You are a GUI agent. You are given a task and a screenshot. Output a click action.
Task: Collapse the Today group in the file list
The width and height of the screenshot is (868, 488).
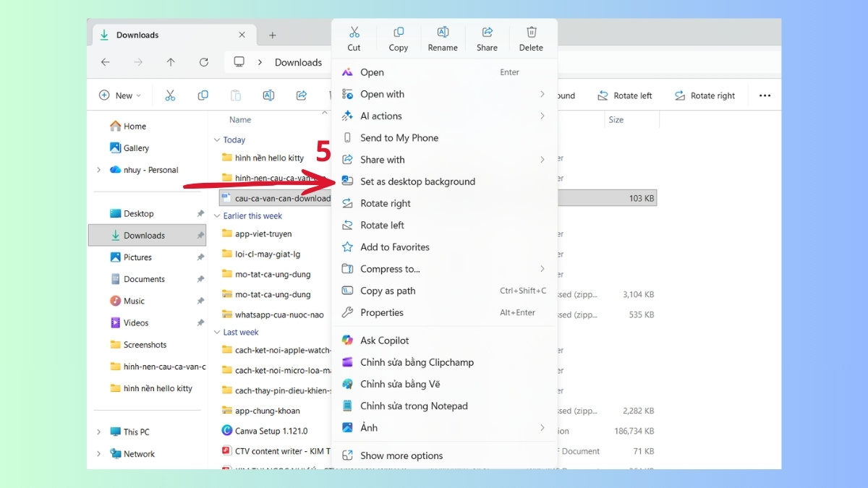click(216, 140)
